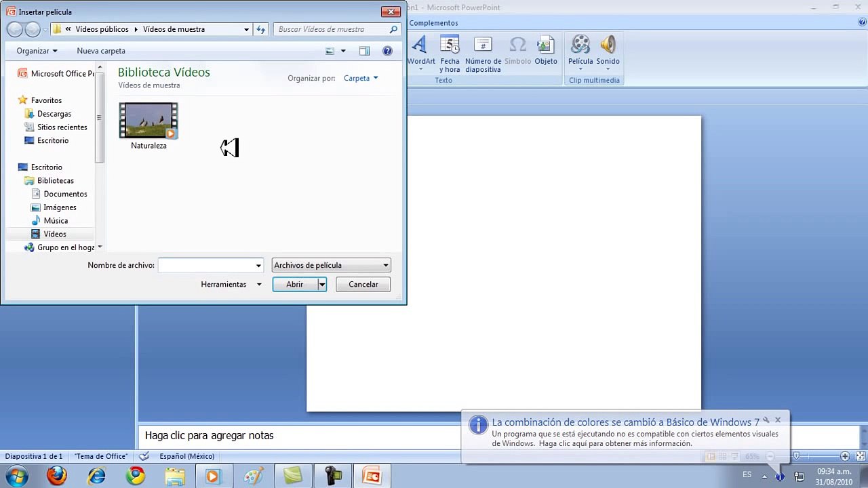Open Internet Explorer from the taskbar
The image size is (868, 488).
tap(96, 476)
